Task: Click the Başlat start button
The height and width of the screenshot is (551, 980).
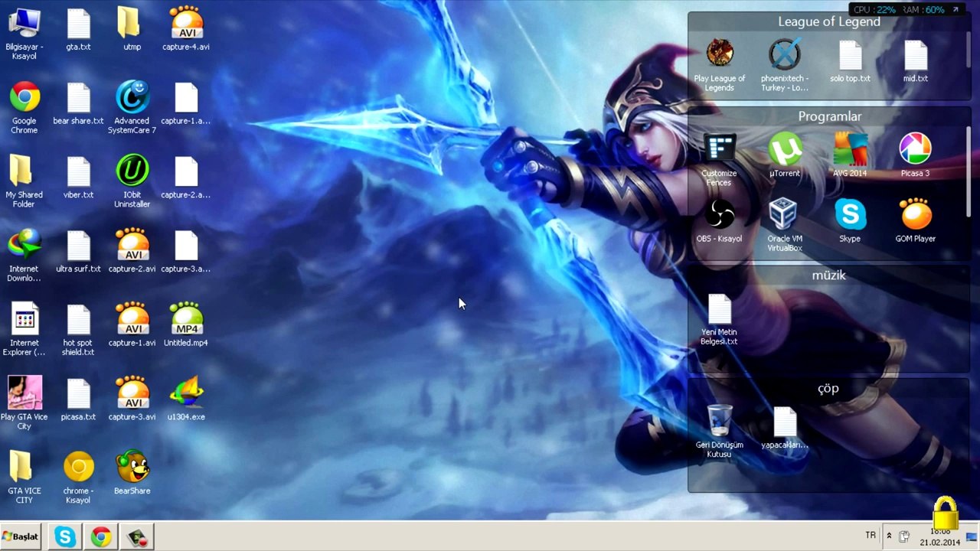Action: coord(21,536)
